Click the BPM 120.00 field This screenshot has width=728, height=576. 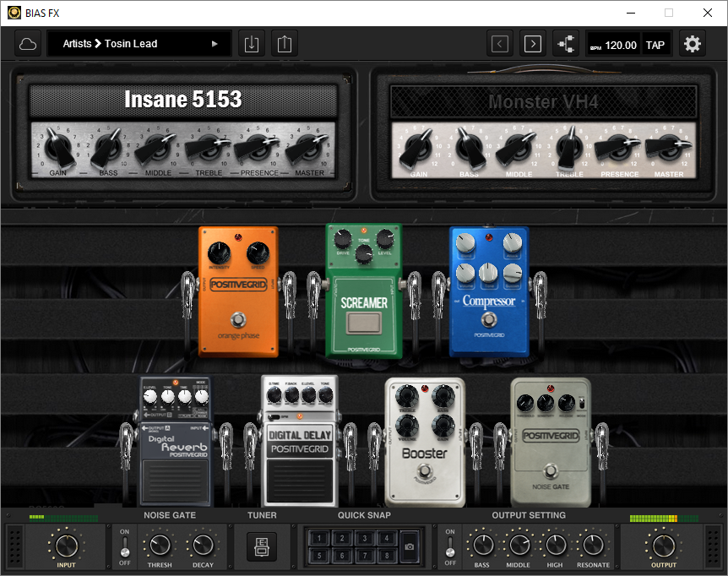(x=613, y=45)
